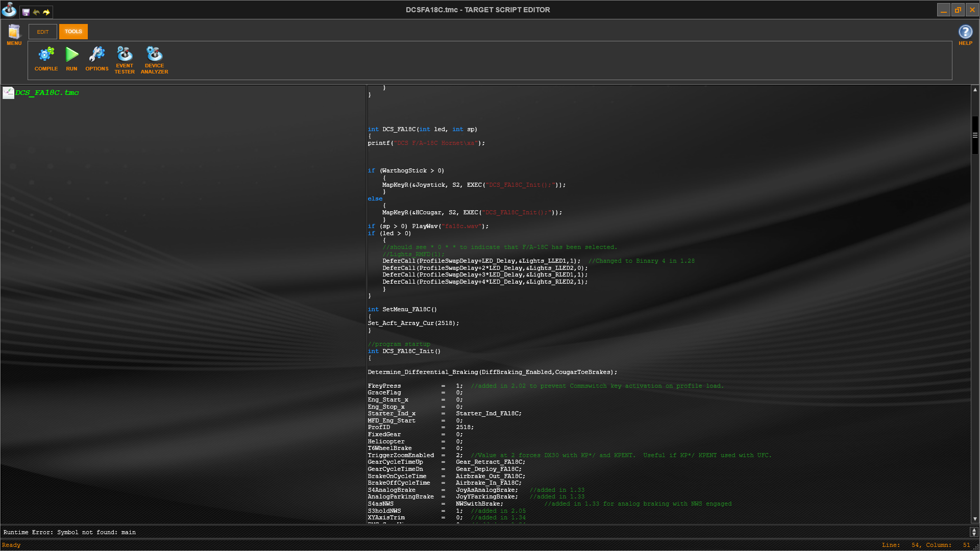980x551 pixels.
Task: Click the 'if (led > 0)' line
Action: [x=389, y=234]
